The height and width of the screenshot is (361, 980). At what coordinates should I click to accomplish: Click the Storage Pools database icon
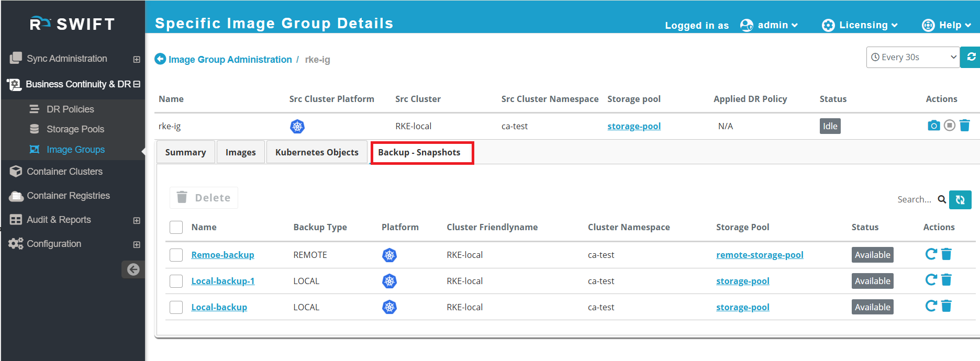(35, 129)
